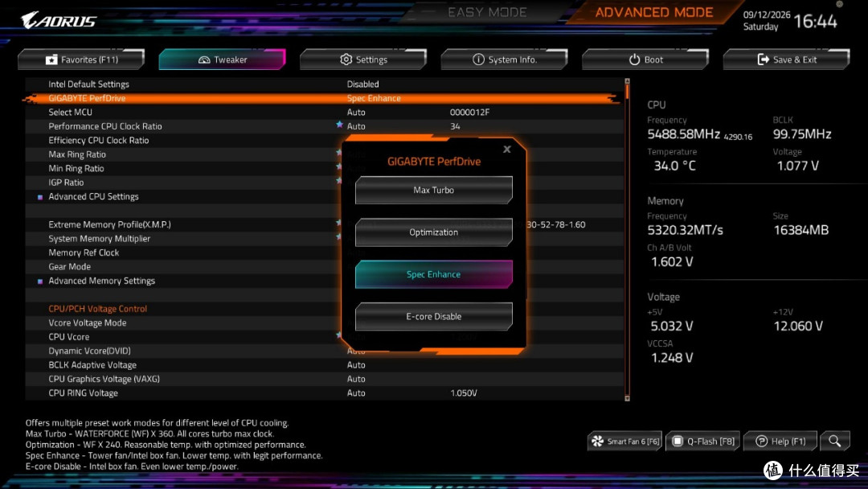Screen dimensions: 868x489
Task: Click the star icon beside Performance CPU Clock Ratio
Action: point(339,125)
